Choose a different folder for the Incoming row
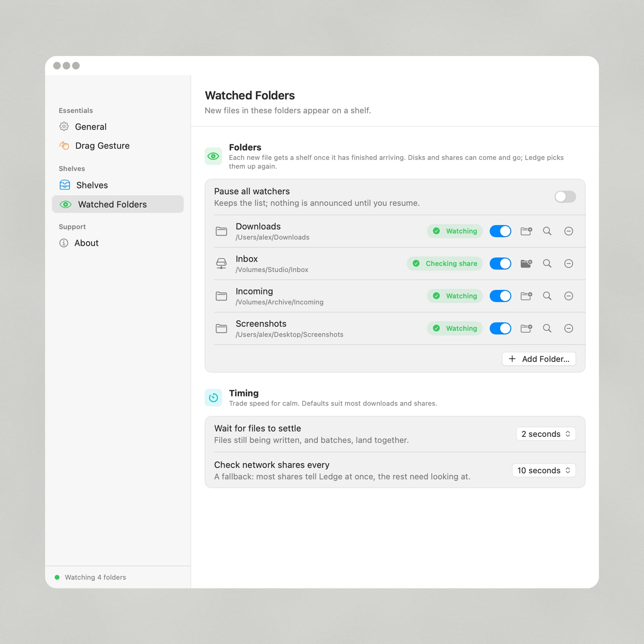The width and height of the screenshot is (644, 644). click(x=526, y=296)
